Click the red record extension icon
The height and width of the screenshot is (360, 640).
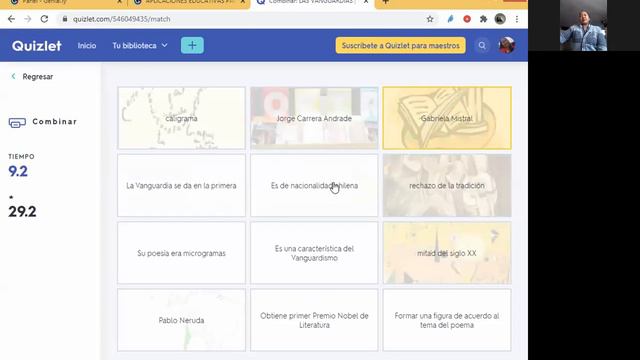pyautogui.click(x=467, y=19)
